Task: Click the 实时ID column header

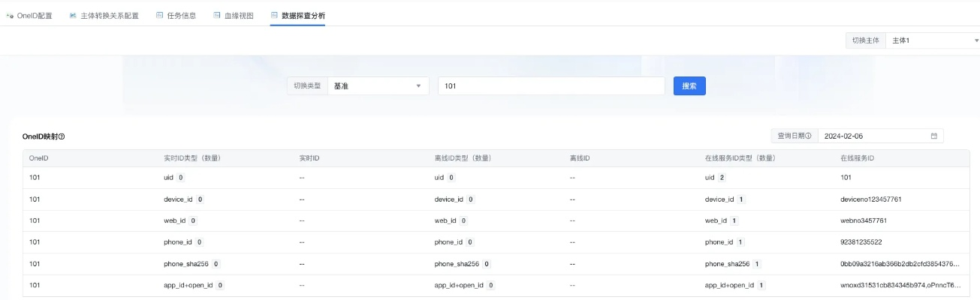Action: pos(309,158)
